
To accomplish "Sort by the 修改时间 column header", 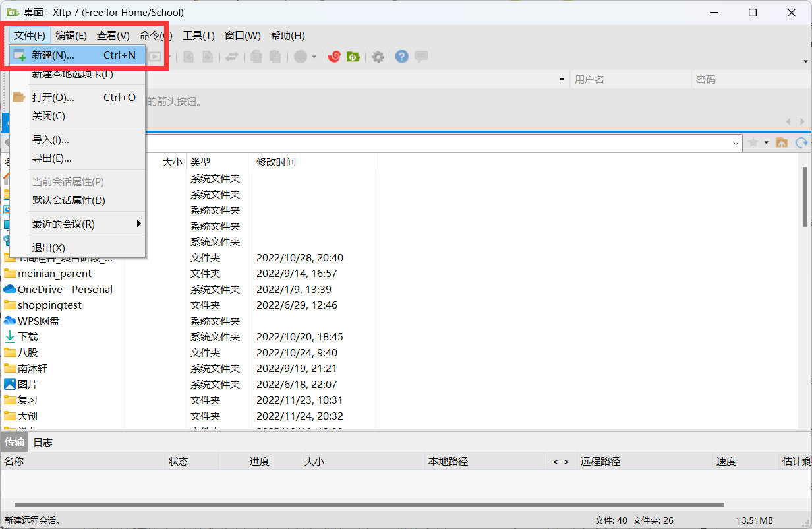I will [x=314, y=162].
